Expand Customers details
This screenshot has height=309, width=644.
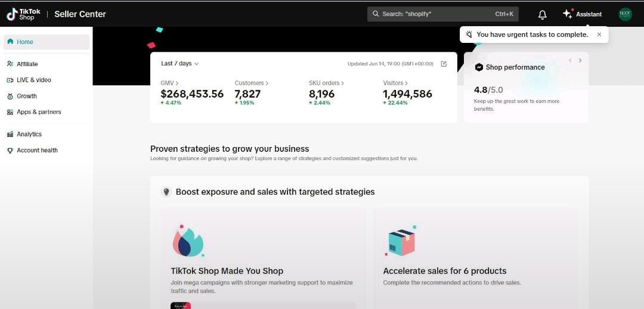[x=252, y=83]
